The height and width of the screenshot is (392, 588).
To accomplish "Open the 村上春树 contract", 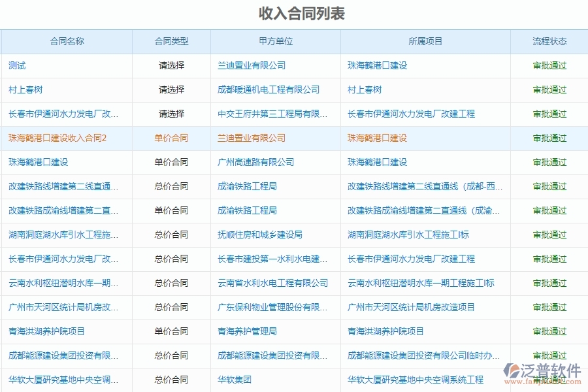I will [x=22, y=90].
